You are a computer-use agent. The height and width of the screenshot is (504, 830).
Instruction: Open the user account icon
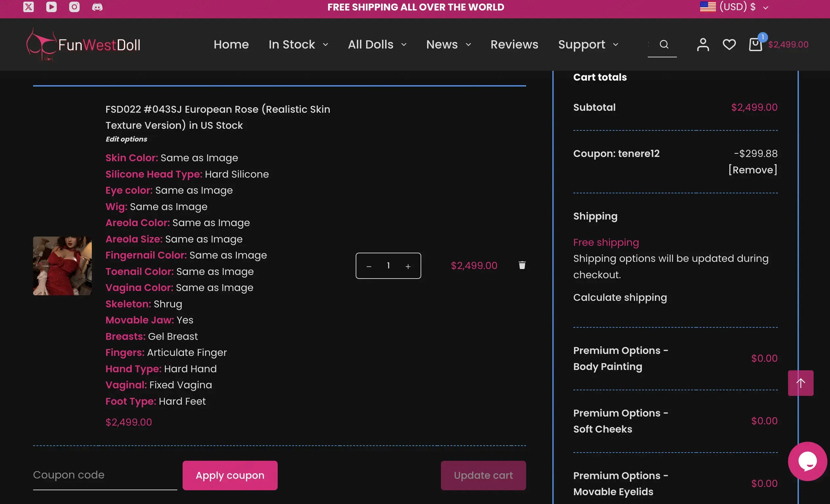703,45
